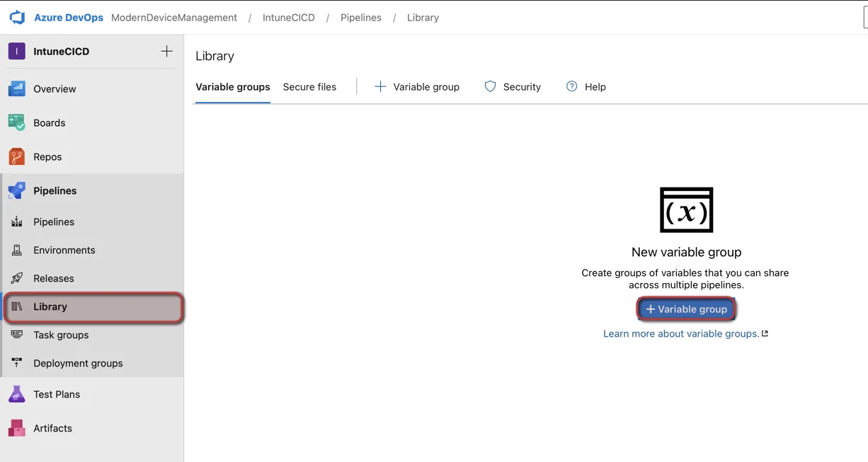868x462 pixels.
Task: Open the Overview section label
Action: coord(55,89)
